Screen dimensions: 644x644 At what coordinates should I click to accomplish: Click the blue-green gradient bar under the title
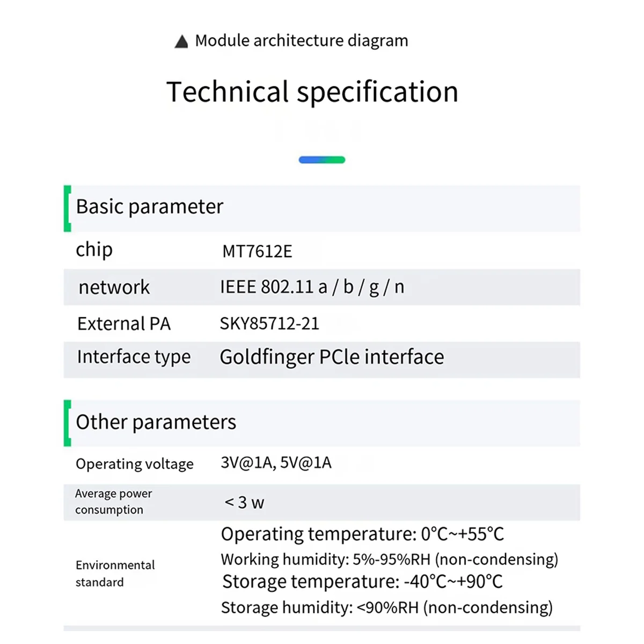pos(322,159)
